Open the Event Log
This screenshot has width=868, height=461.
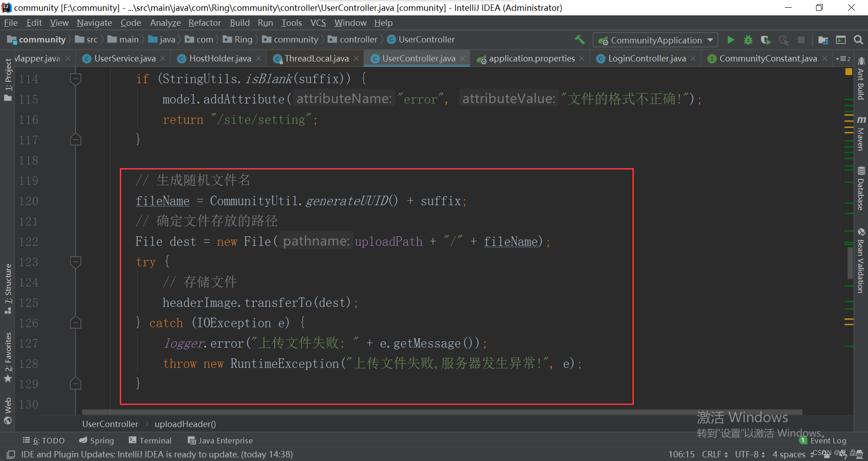coord(823,440)
